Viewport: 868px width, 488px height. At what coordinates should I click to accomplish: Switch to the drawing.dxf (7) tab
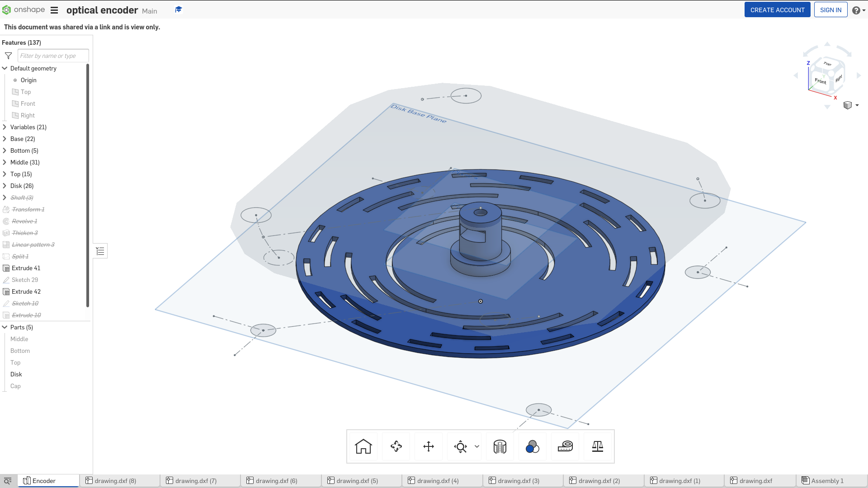click(200, 481)
